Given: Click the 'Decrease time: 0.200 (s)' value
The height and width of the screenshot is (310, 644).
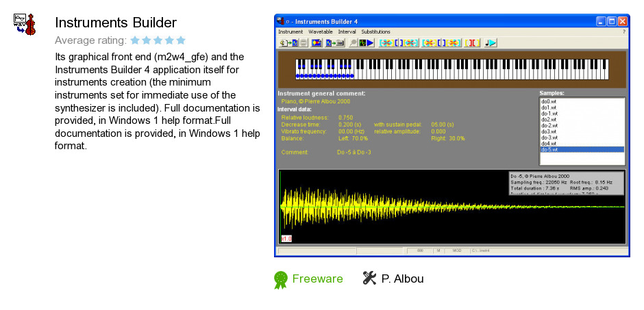Looking at the screenshot, I should tap(350, 125).
